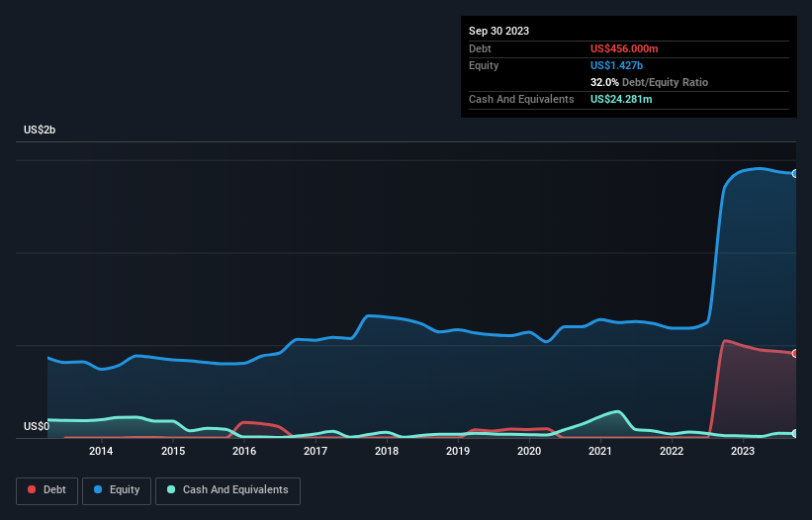Select the 2014 x-axis label
Viewport: 812px width, 520px height.
pyautogui.click(x=101, y=451)
